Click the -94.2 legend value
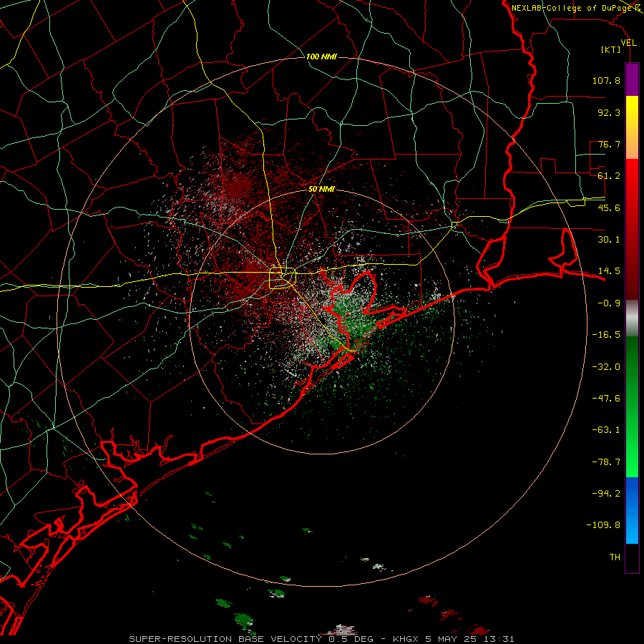This screenshot has width=644, height=644. coord(606,494)
